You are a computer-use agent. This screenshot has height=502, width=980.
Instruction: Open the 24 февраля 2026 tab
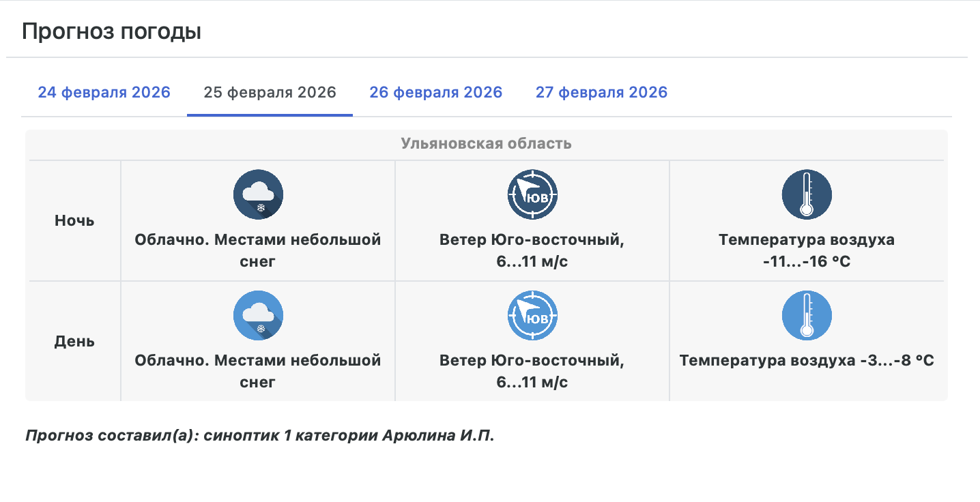[x=104, y=93]
